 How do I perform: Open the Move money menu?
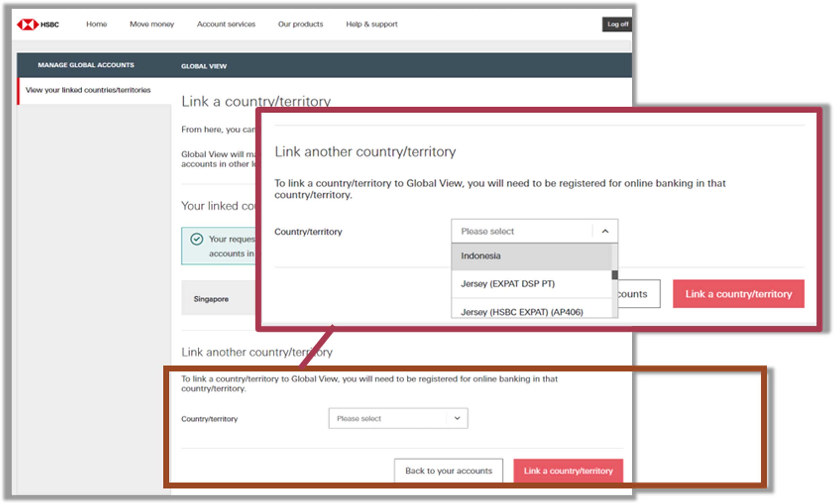152,24
